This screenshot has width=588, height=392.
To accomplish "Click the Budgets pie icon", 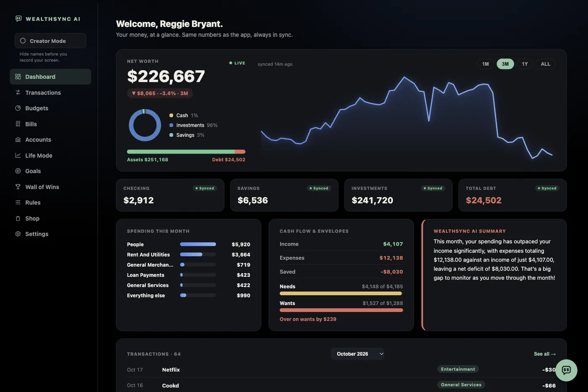I will (x=18, y=108).
